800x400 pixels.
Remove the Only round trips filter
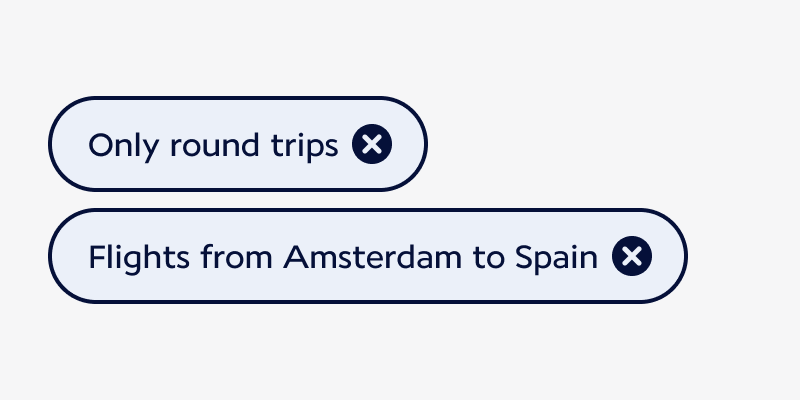[372, 145]
